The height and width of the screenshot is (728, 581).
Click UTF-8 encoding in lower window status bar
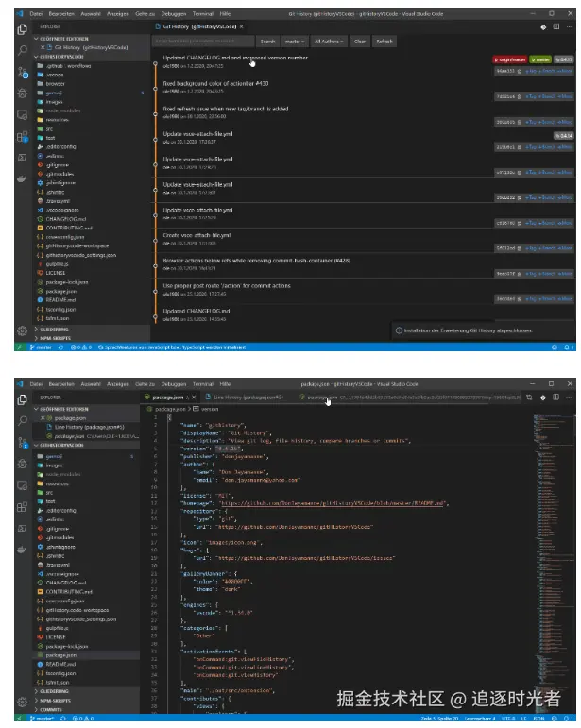pos(507,719)
